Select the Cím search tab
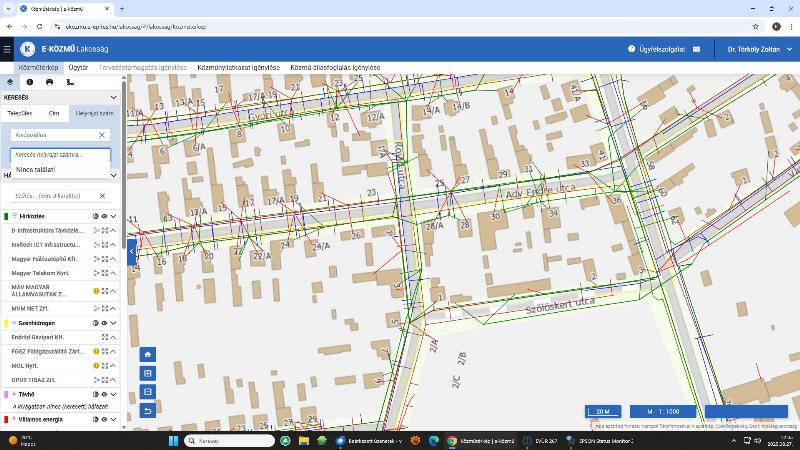800x450 pixels. 54,114
